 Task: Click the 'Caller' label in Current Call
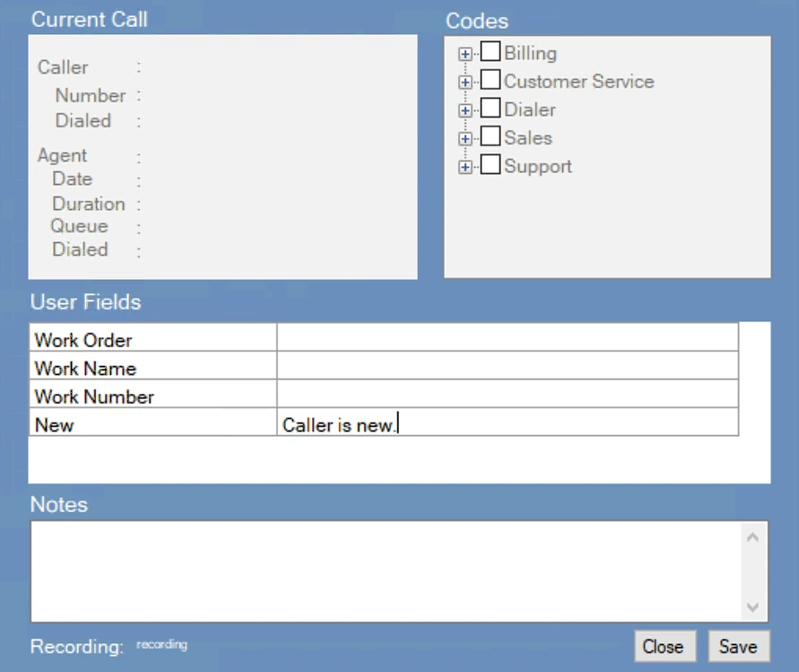click(x=63, y=67)
